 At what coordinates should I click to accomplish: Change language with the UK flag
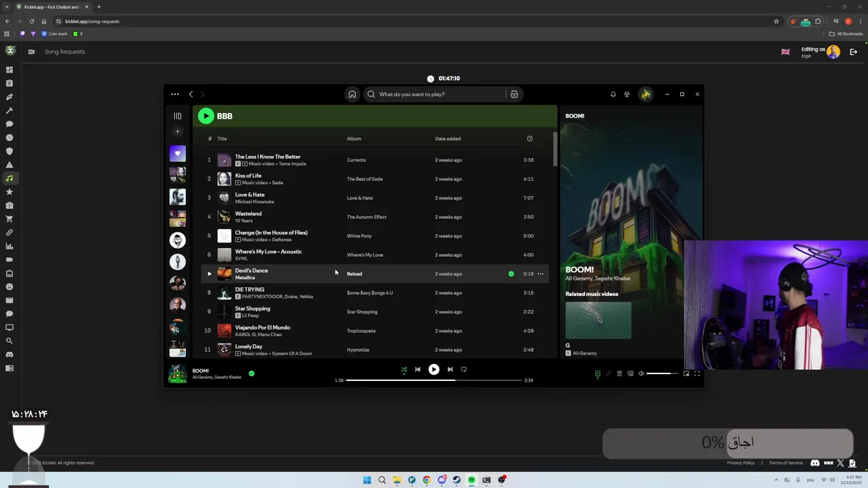(785, 52)
